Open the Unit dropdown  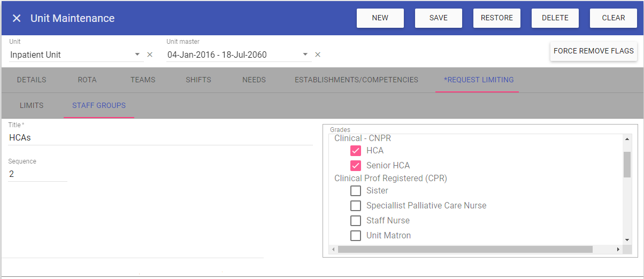(x=137, y=55)
